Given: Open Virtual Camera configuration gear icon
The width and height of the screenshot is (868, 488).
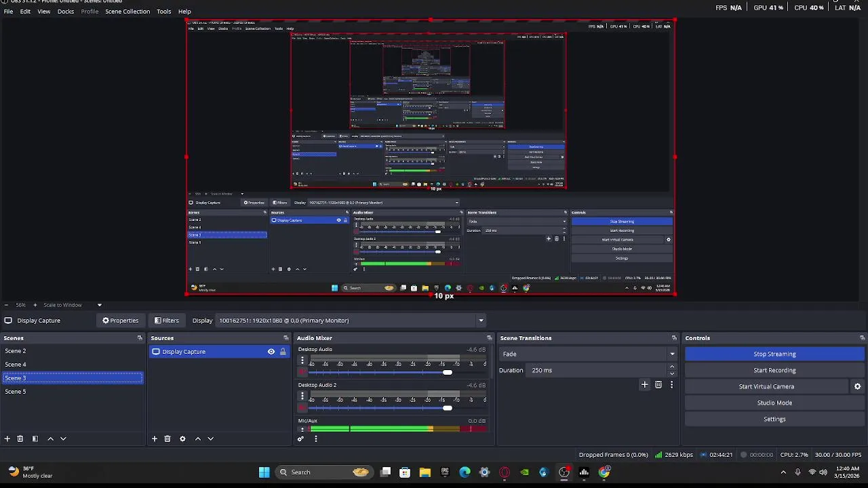Looking at the screenshot, I should [857, 386].
